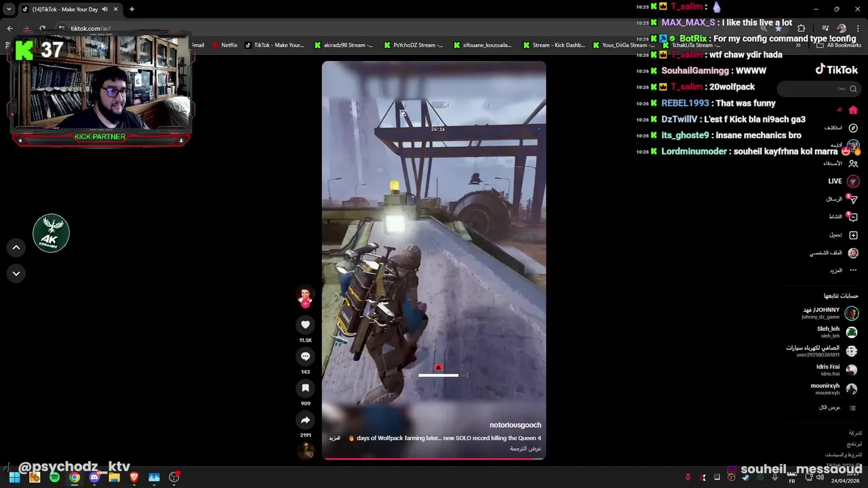Viewport: 868px width, 488px height.
Task: Open TikTok Home in the sidebar
Action: (x=853, y=110)
